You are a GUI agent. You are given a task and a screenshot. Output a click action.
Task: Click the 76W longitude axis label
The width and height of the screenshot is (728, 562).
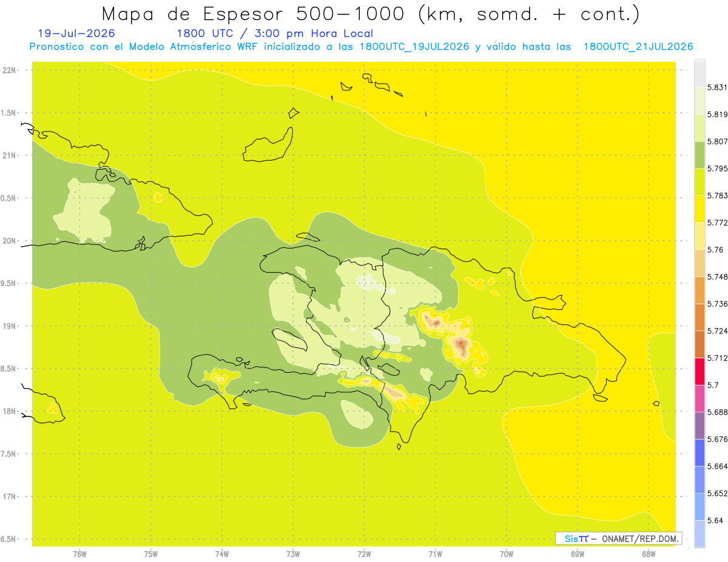(x=80, y=554)
